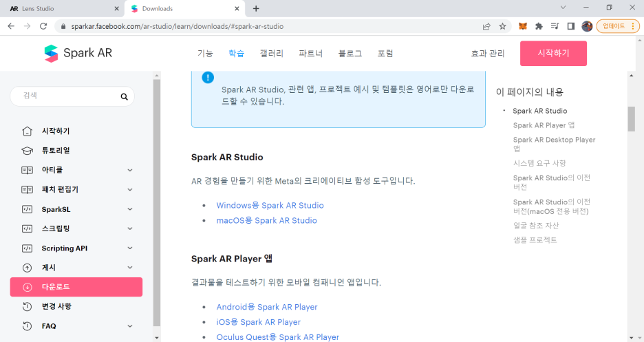
Task: Jump to 샘플 프로젝트 section
Action: pos(535,239)
